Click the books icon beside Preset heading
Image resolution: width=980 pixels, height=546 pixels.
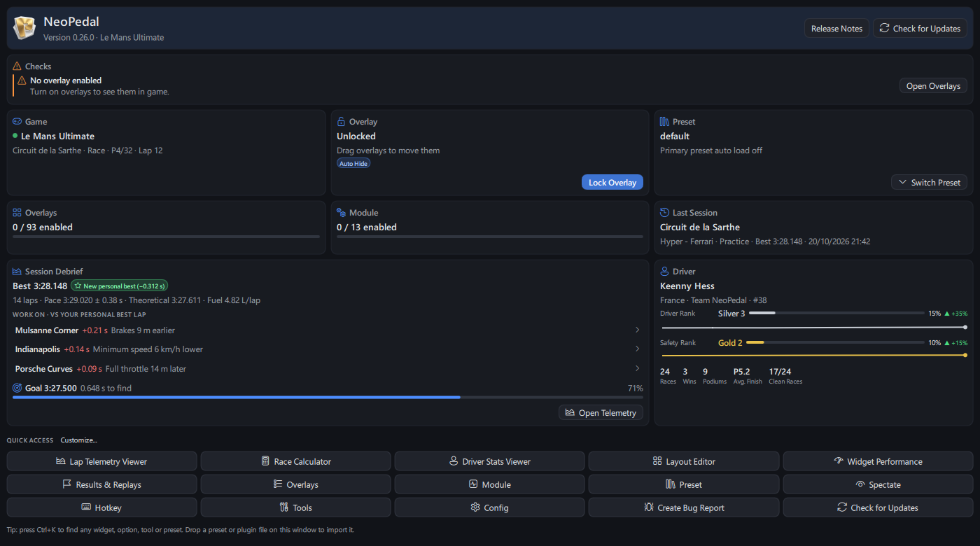click(664, 121)
